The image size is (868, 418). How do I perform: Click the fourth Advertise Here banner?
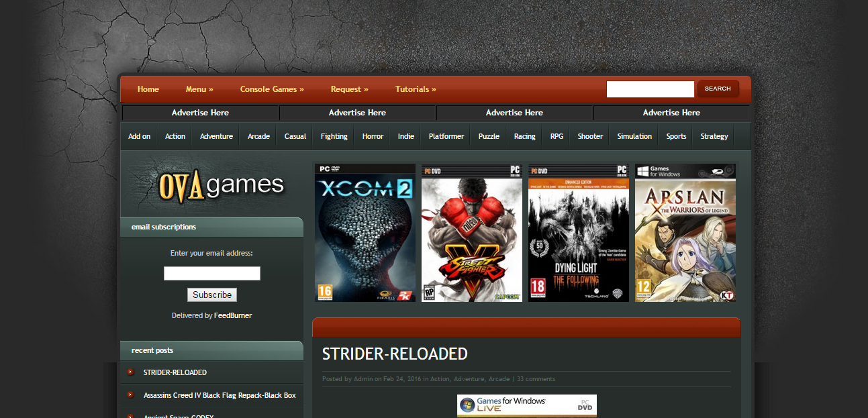(671, 113)
